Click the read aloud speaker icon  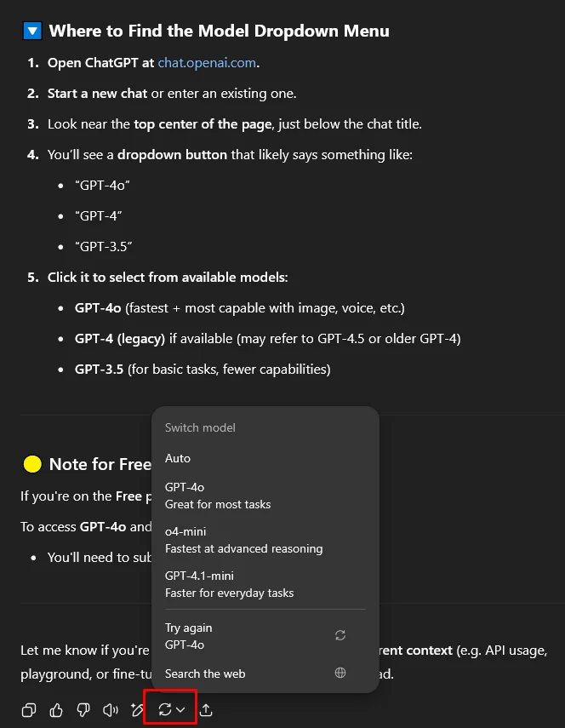[110, 710]
